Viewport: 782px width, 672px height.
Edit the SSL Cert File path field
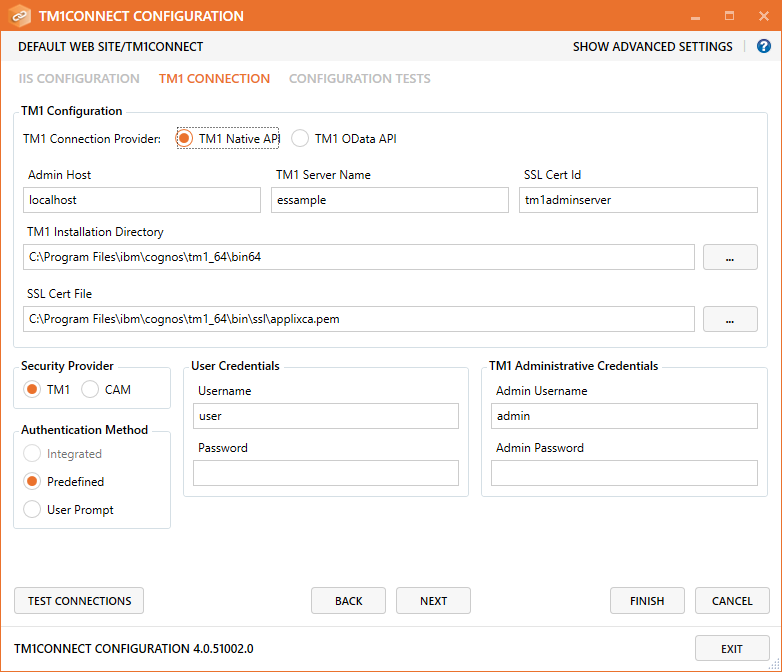359,319
